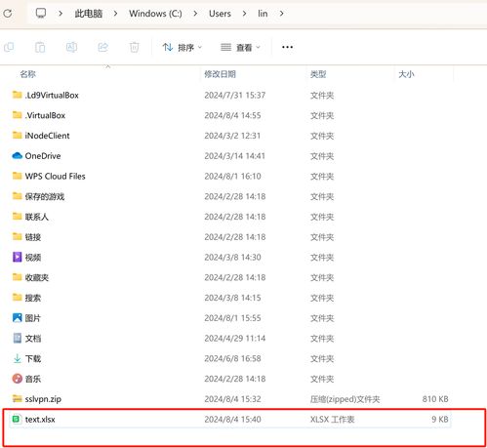The height and width of the screenshot is (448, 487).
Task: Click the date 2024/3/14 14:41
Action: click(x=235, y=156)
